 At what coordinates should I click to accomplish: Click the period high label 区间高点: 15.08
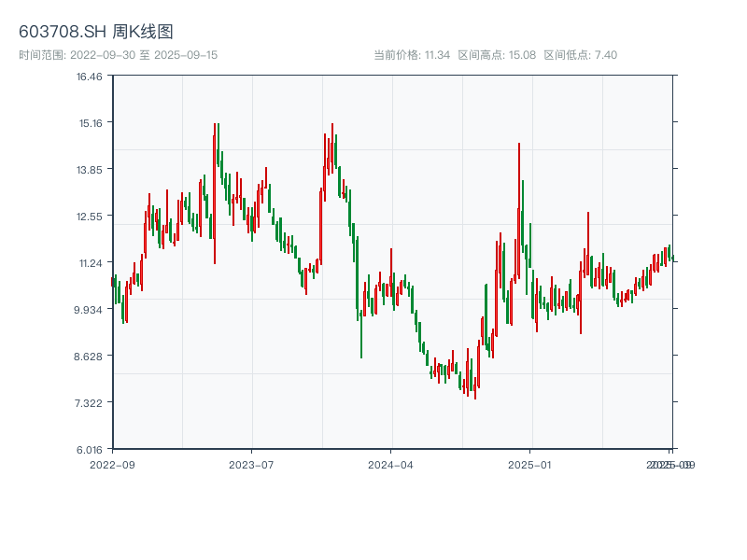coord(497,55)
